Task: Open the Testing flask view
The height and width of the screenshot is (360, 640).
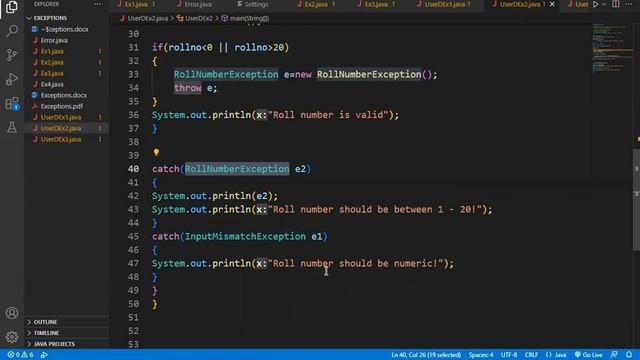Action: pyautogui.click(x=12, y=127)
